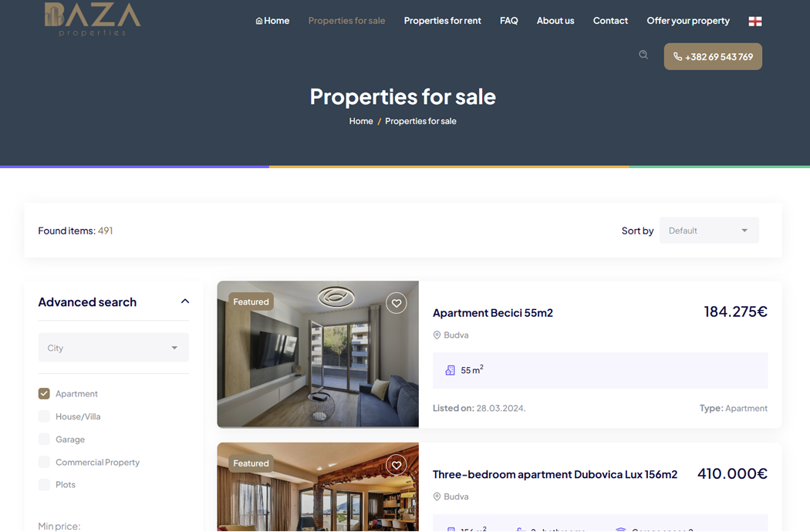Uncheck the Apartment checkbox
The image size is (810, 532).
click(x=44, y=393)
